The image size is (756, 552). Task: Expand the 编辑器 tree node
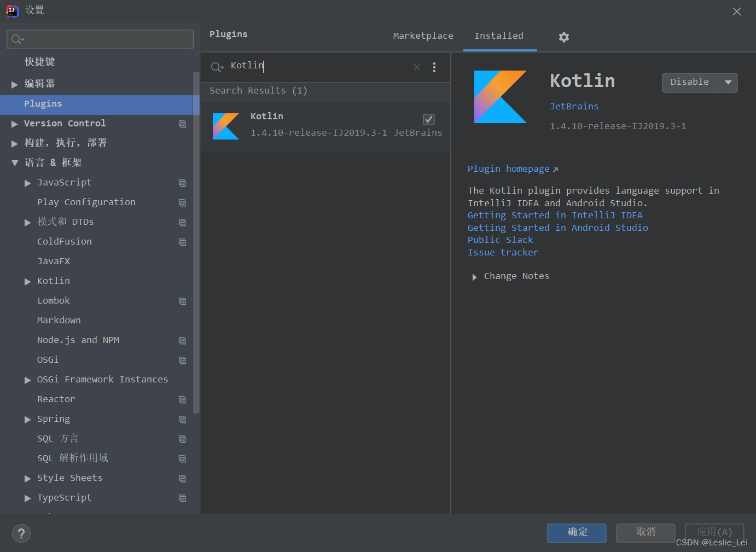point(15,84)
